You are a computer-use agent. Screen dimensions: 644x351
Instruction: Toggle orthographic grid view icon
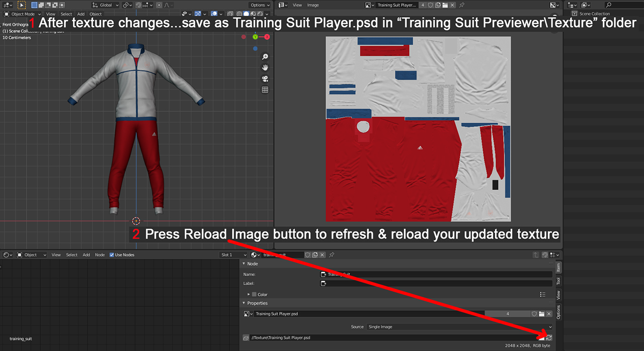tap(265, 90)
